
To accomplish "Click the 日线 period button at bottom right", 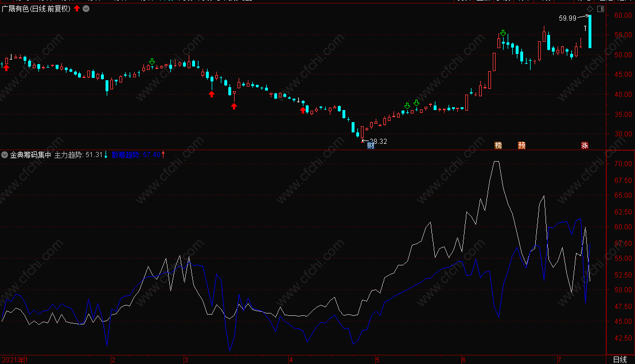I will tap(620, 359).
